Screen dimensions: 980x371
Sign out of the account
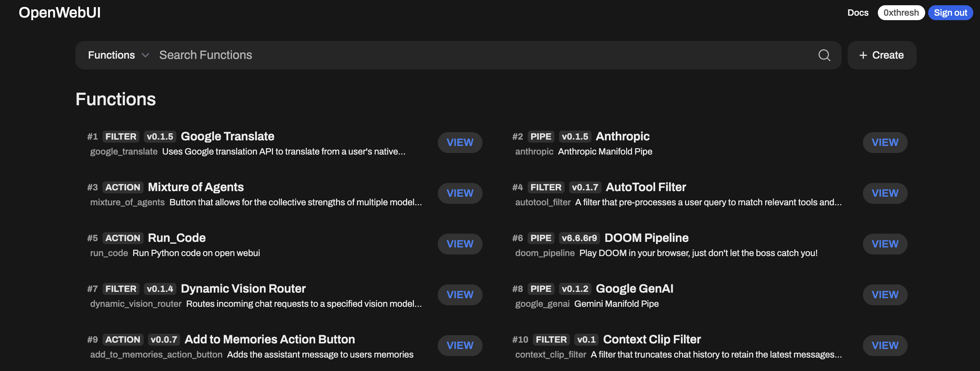pyautogui.click(x=950, y=13)
